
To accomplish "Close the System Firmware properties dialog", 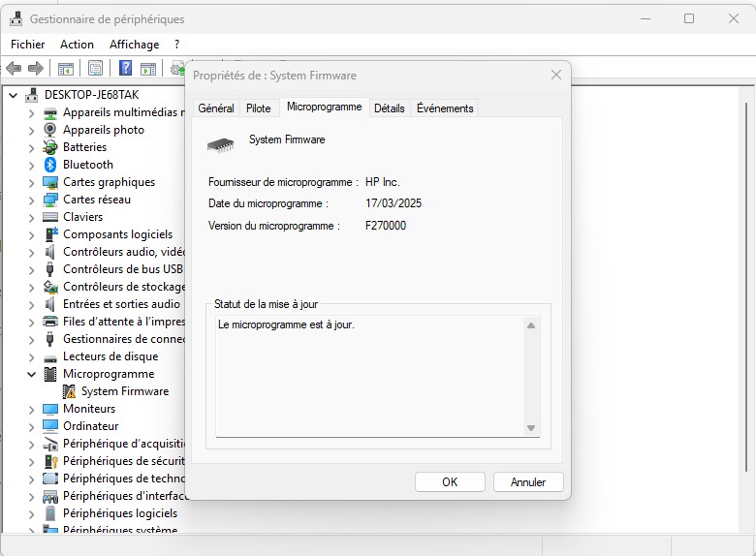I will pyautogui.click(x=556, y=76).
